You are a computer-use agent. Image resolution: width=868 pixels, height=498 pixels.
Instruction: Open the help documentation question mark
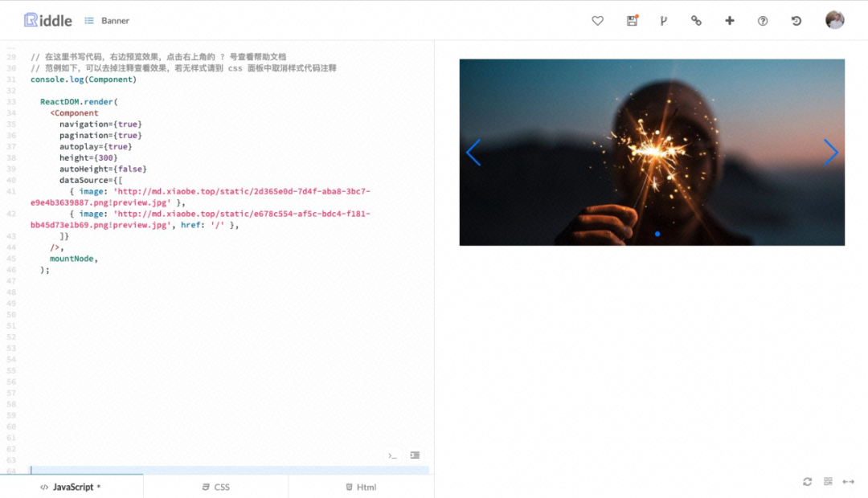point(763,21)
